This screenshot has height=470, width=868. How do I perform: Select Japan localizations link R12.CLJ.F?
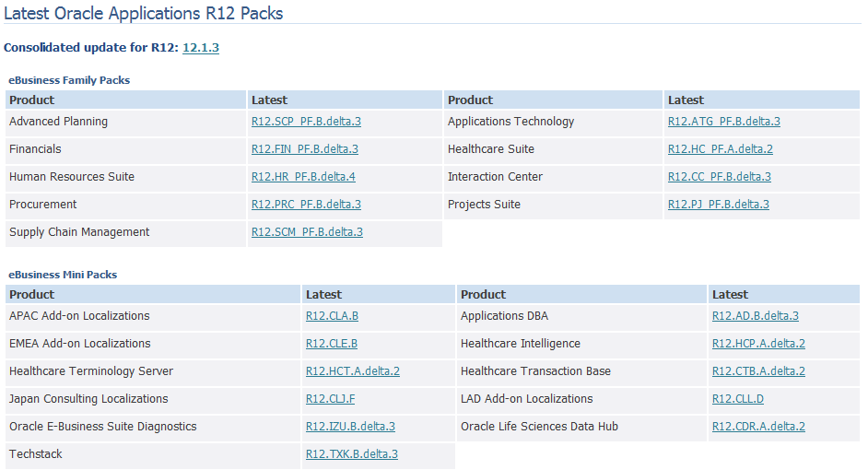pos(330,399)
